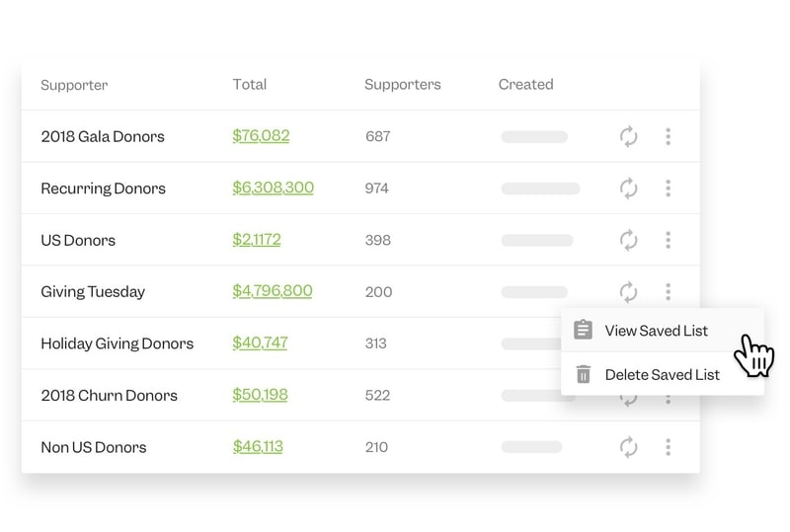
Task: Click the supporters count 210
Action: [x=377, y=447]
